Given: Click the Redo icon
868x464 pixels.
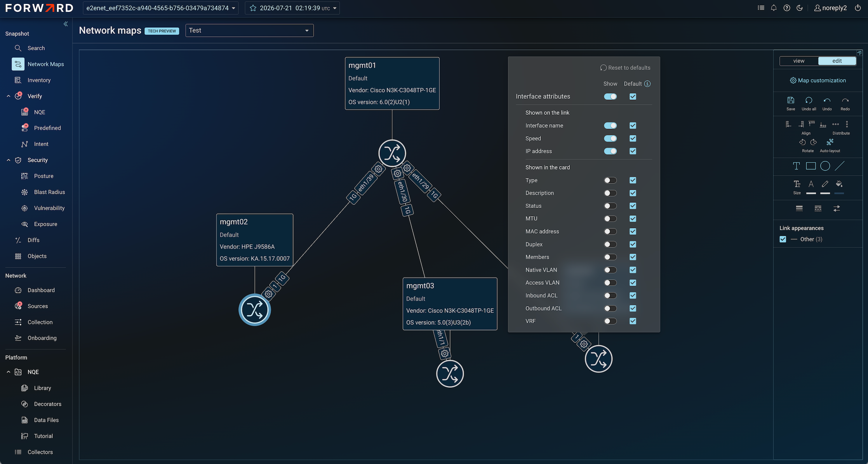Looking at the screenshot, I should [845, 101].
